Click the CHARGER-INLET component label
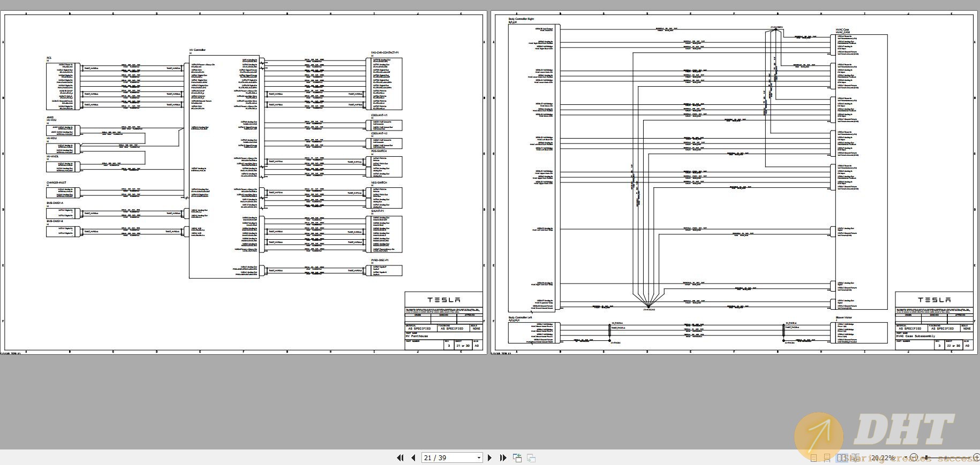 pos(56,182)
